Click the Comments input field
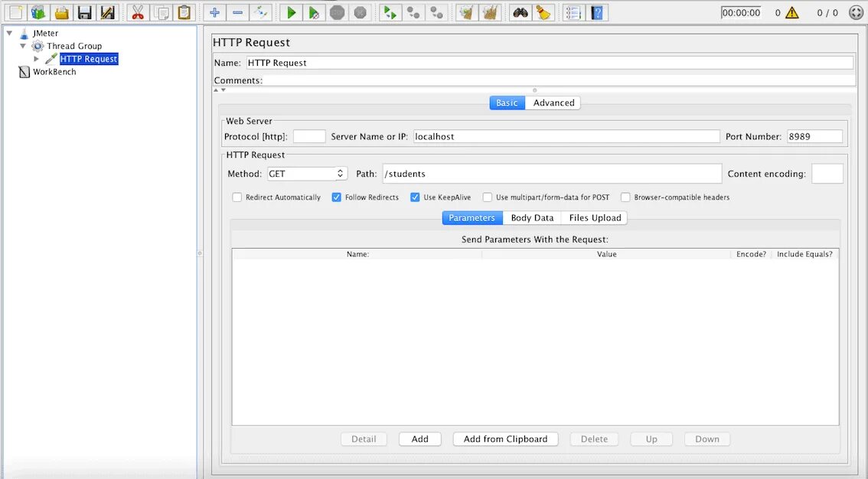Viewport: 868px width, 479px height. pyautogui.click(x=559, y=81)
